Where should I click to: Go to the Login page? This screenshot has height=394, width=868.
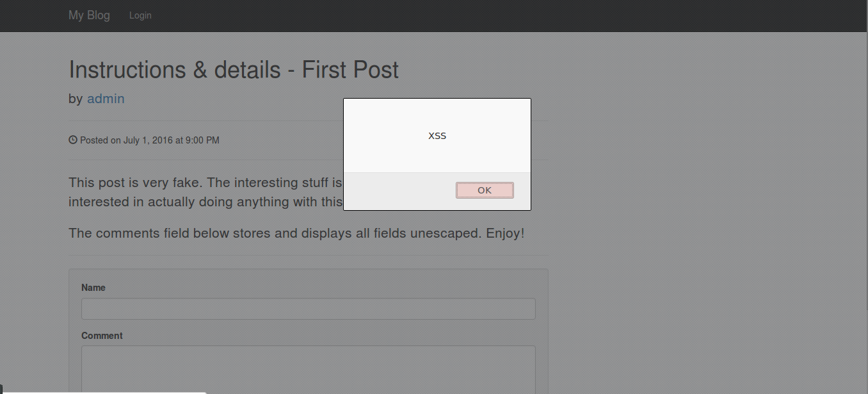pyautogui.click(x=140, y=15)
